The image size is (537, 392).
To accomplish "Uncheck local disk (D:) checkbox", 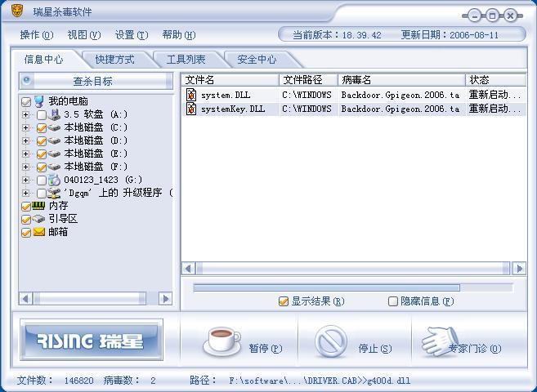I will (42, 141).
